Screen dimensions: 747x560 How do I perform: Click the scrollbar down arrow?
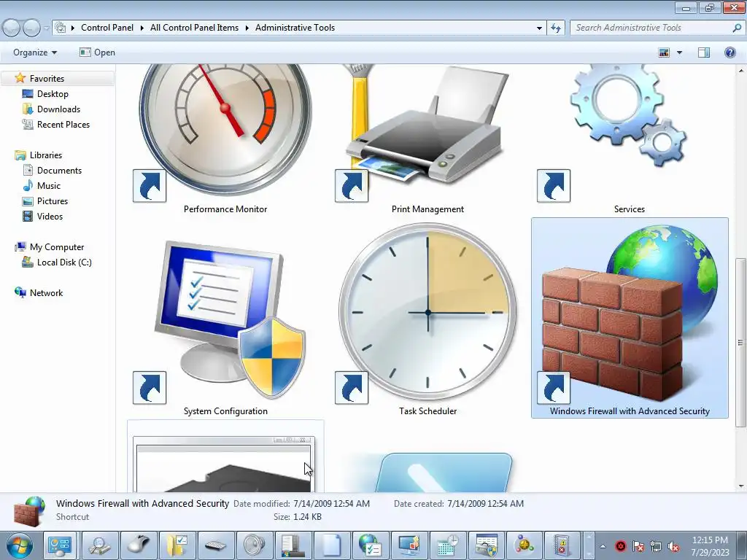tap(740, 486)
